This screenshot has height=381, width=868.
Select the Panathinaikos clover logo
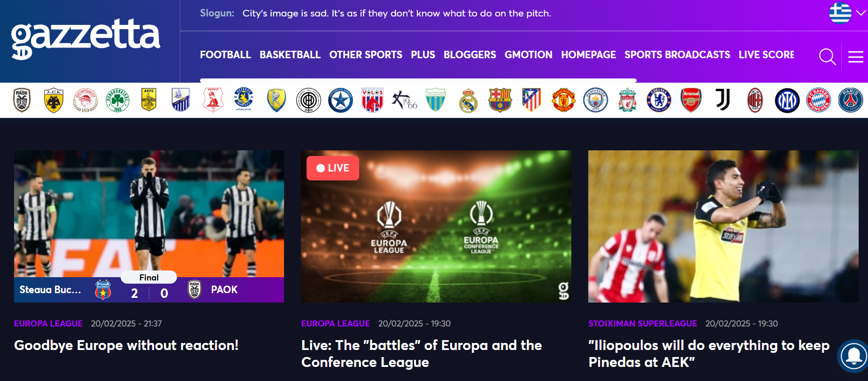coord(117,100)
